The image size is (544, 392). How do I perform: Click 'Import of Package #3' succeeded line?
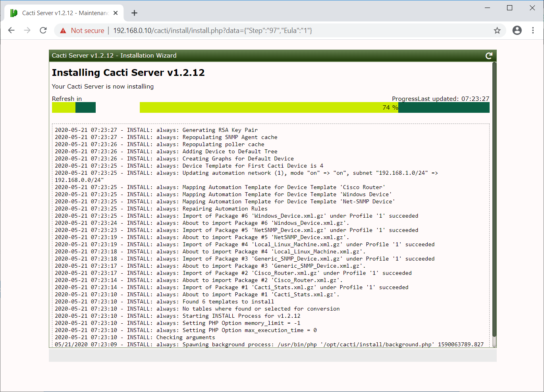[245, 259]
